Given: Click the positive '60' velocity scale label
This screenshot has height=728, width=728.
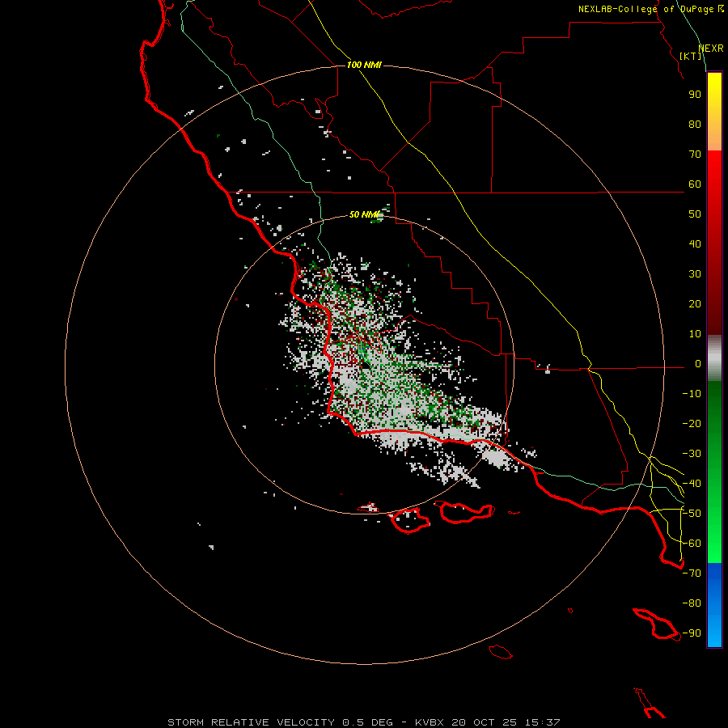Looking at the screenshot, I should point(695,184).
